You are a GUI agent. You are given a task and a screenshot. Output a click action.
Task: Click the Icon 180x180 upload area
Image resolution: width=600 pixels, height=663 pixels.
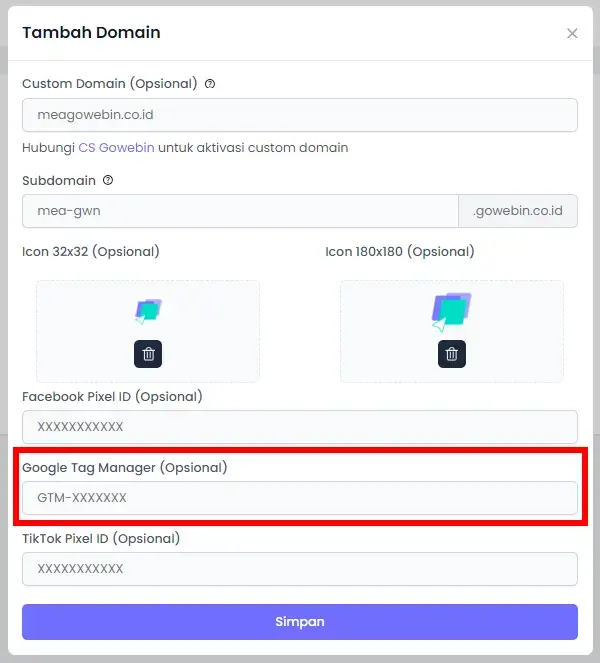[x=452, y=332]
